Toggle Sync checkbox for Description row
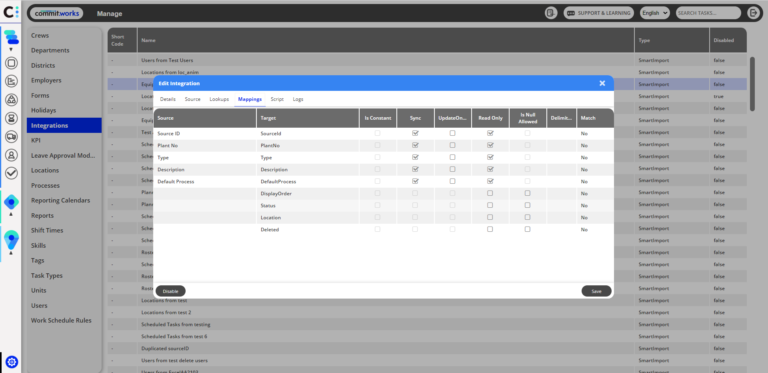768x373 pixels. coord(415,169)
